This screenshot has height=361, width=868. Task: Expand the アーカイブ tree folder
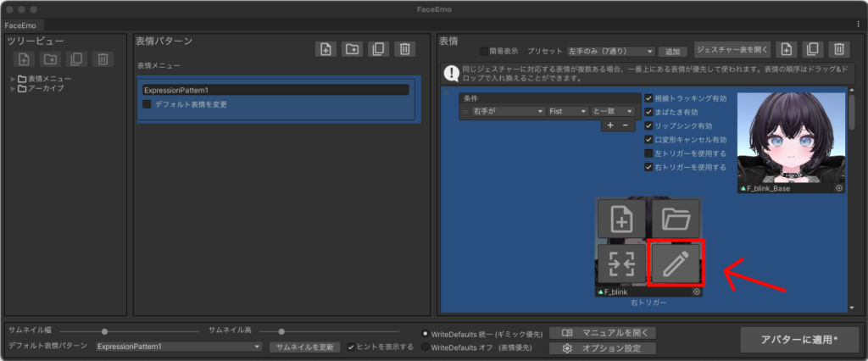(13, 88)
